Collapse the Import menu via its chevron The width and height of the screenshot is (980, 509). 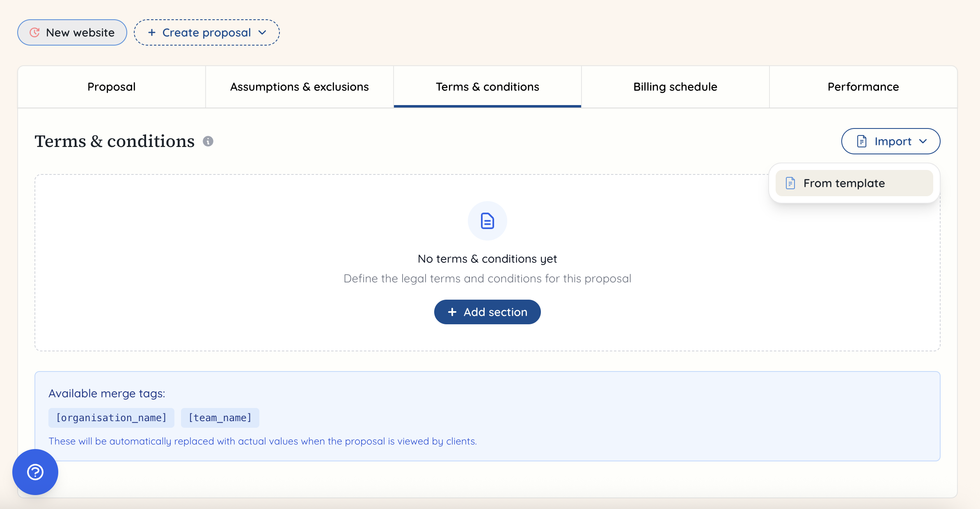click(924, 141)
